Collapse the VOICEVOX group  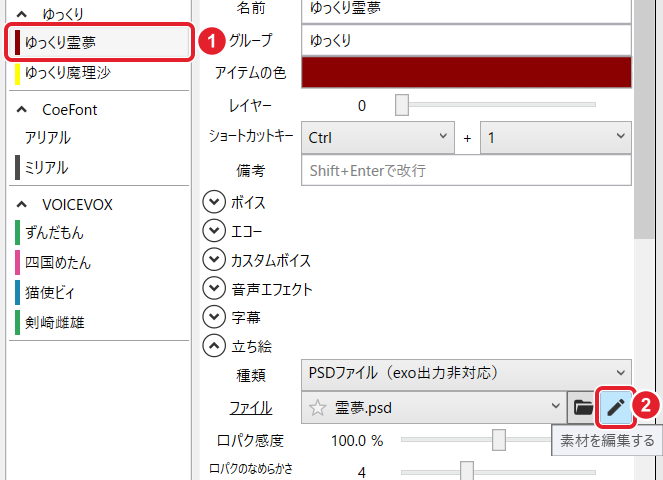(22, 205)
